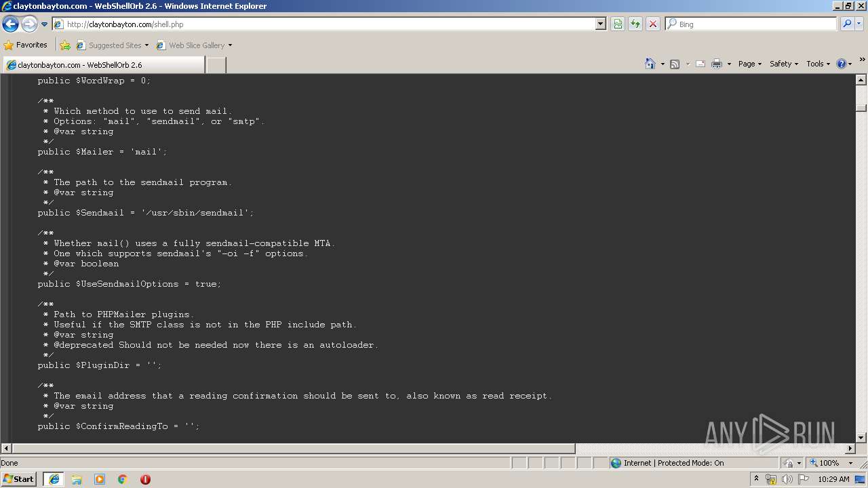Screen dimensions: 868x488
Task: Click the code line public $Mailer = 'mail';
Action: (102, 152)
